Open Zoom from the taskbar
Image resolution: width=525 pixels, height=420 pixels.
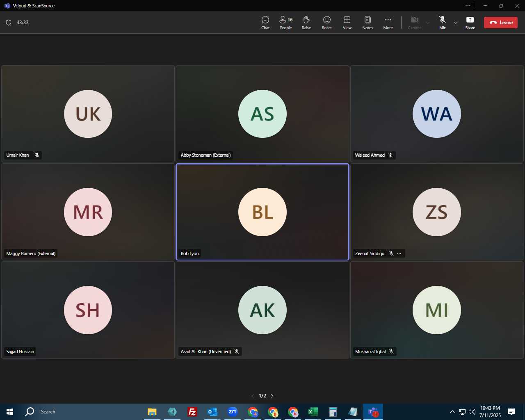pyautogui.click(x=233, y=412)
